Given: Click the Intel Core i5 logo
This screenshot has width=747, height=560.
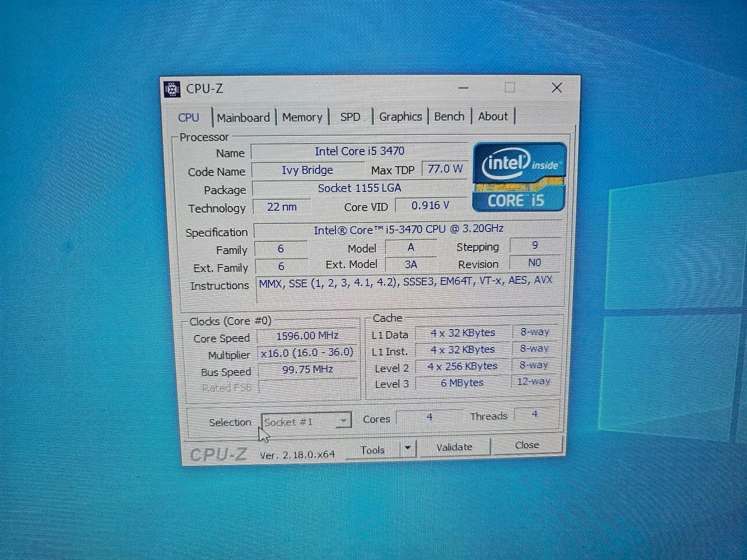Looking at the screenshot, I should tap(519, 176).
